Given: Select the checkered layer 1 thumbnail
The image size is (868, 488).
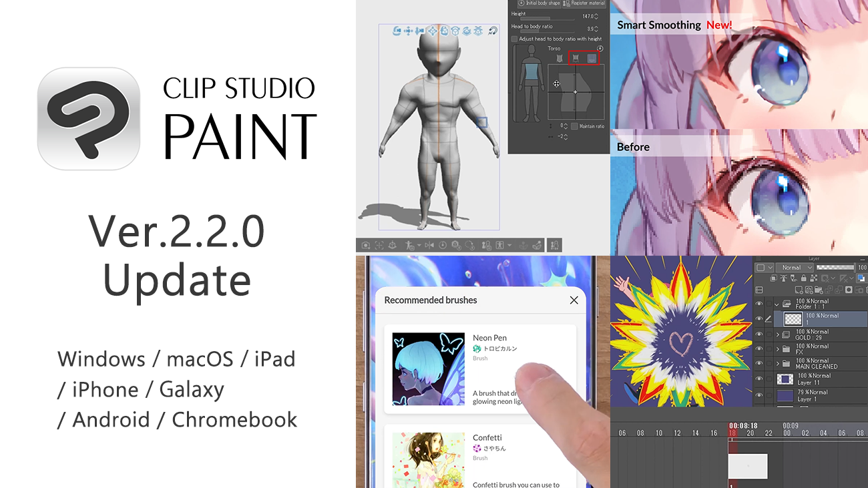Looking at the screenshot, I should (x=793, y=319).
